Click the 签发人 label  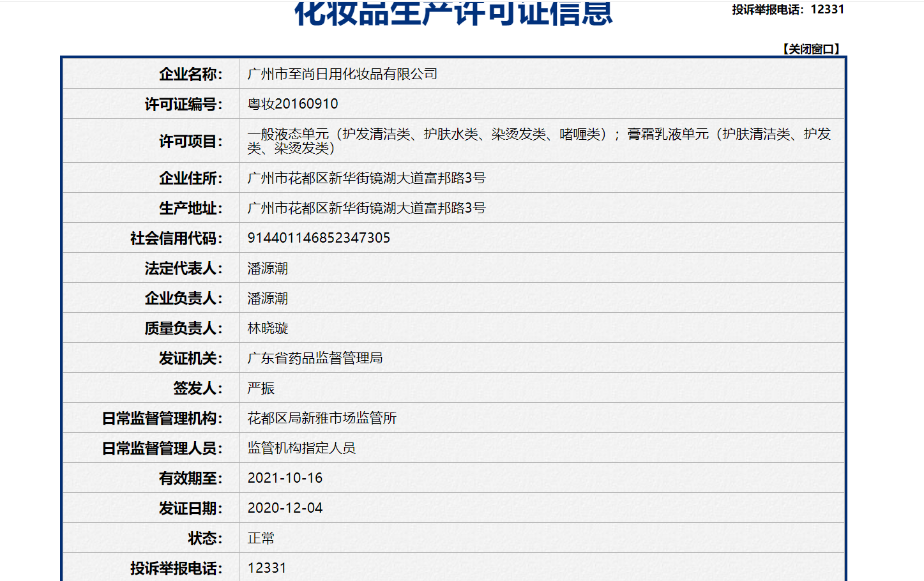click(197, 388)
